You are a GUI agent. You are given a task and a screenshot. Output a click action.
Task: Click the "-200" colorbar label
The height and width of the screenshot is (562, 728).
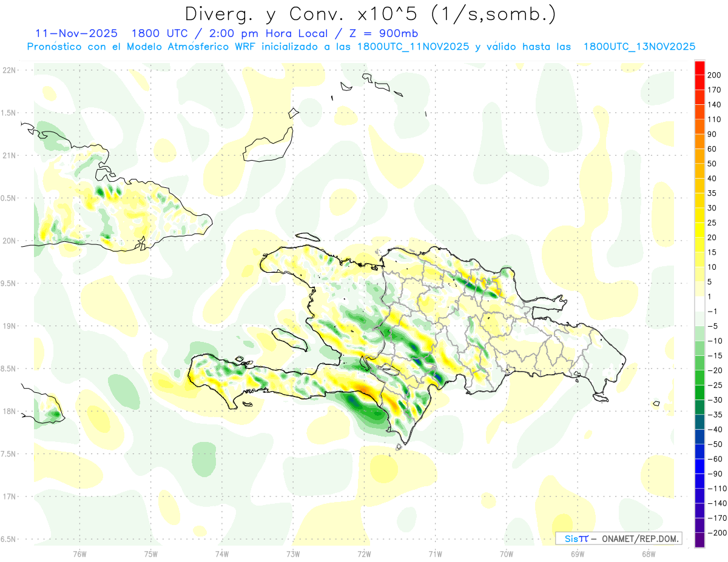(717, 533)
